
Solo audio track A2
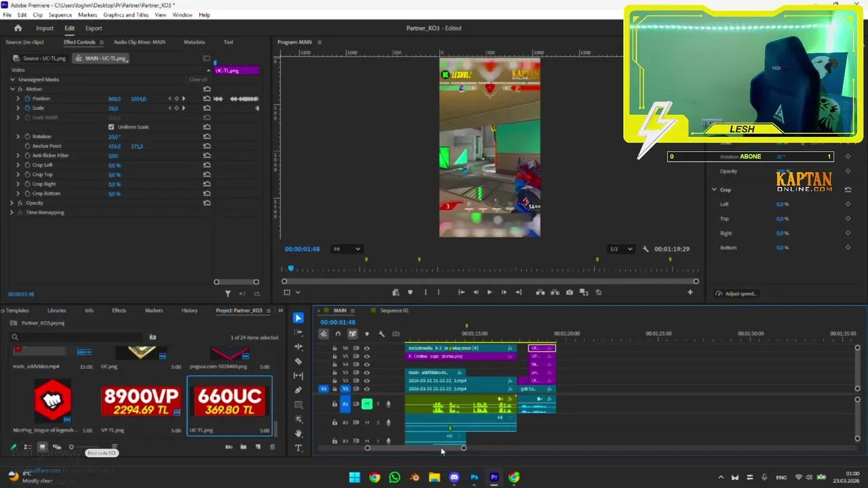[x=378, y=422]
